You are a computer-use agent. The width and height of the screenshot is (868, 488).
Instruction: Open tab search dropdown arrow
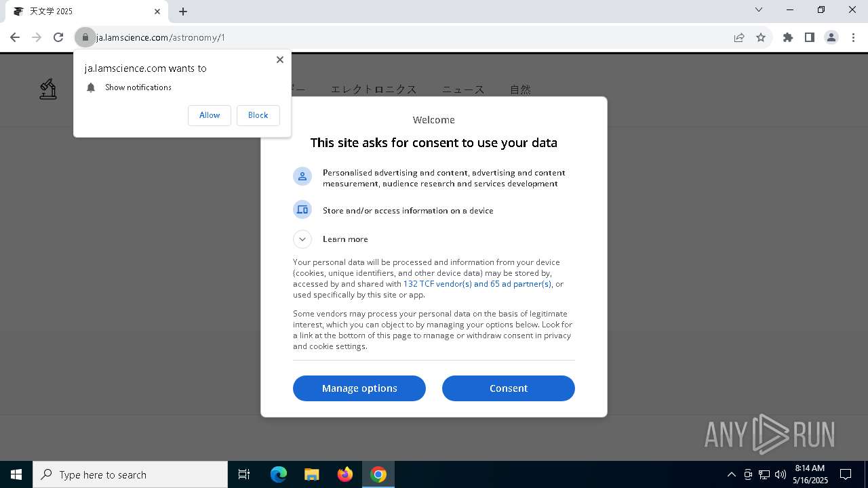[759, 9]
